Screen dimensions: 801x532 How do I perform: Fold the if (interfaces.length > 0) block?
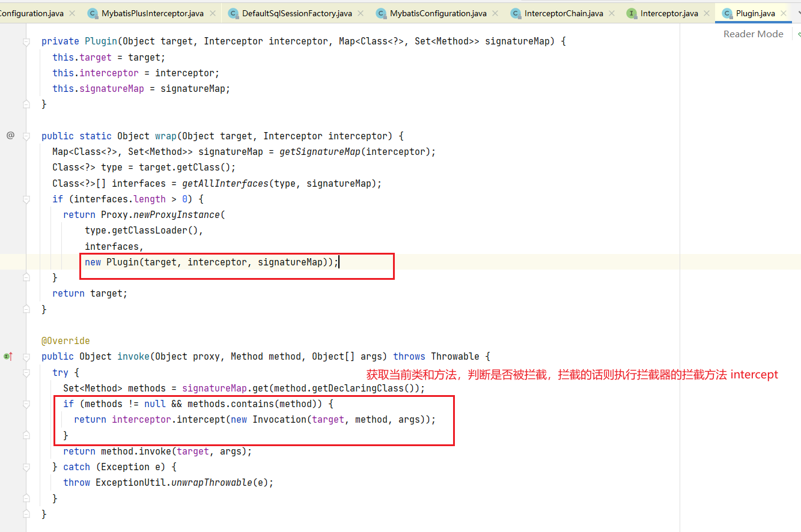[x=26, y=199]
